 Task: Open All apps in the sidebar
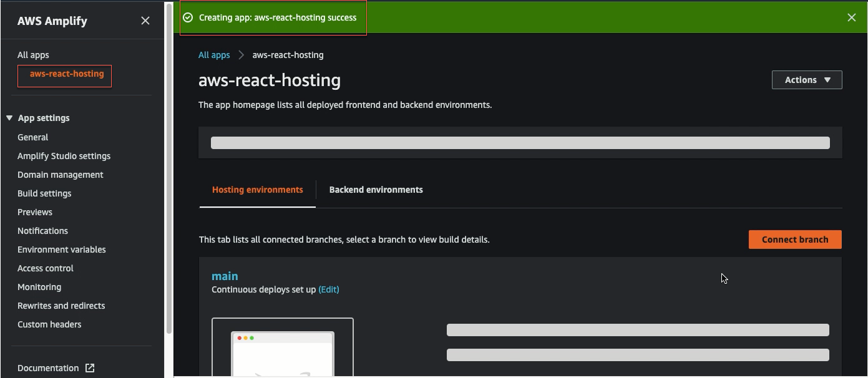[33, 55]
